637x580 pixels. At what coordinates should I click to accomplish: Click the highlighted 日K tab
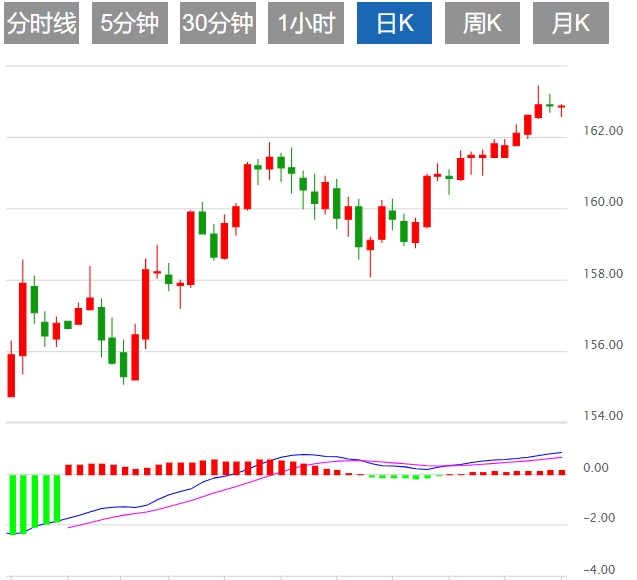tap(394, 24)
